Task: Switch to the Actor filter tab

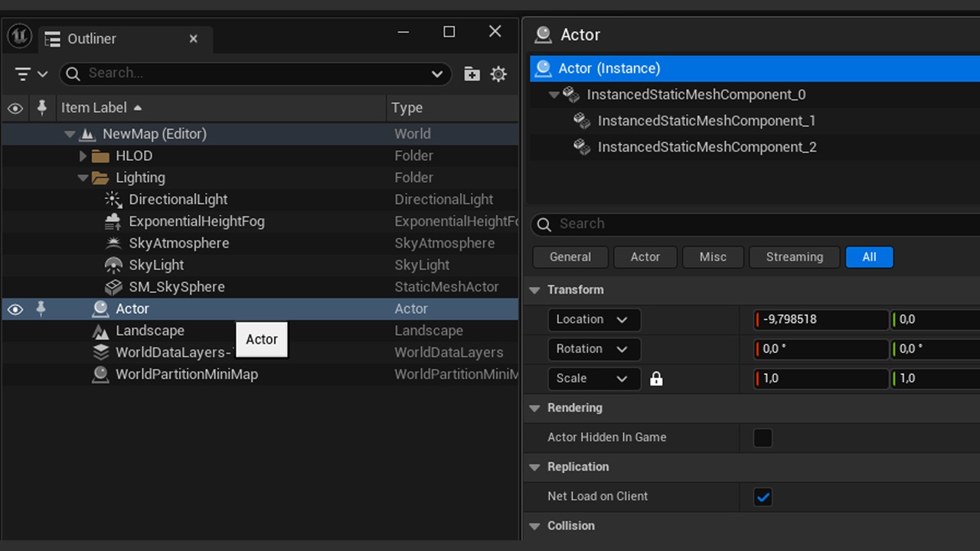Action: click(x=645, y=257)
